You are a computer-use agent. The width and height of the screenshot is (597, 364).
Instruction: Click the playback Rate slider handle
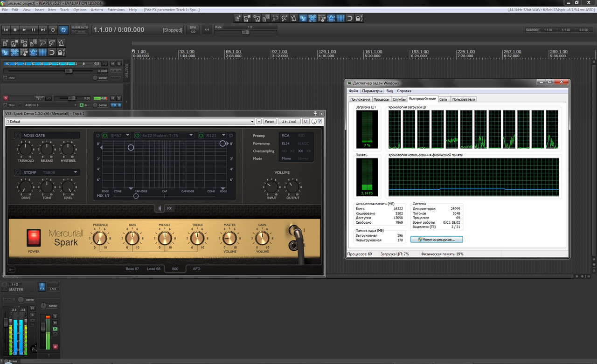tap(245, 32)
